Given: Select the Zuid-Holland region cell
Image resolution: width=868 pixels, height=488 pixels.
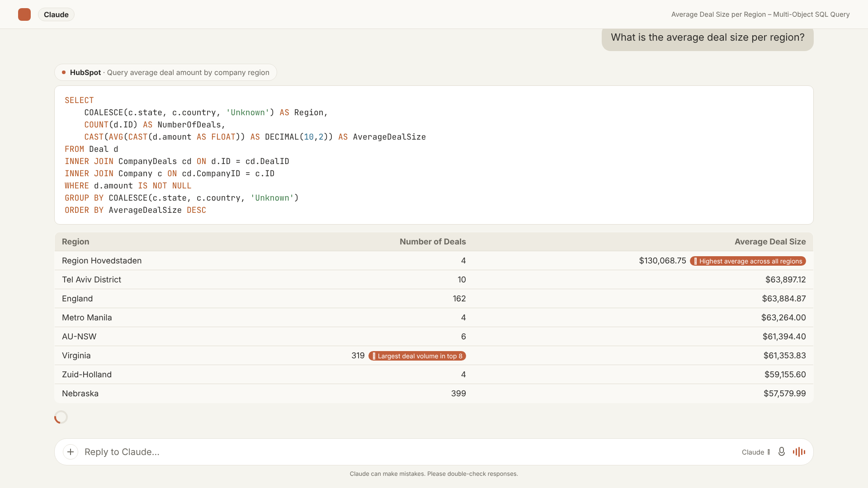Looking at the screenshot, I should 87,375.
